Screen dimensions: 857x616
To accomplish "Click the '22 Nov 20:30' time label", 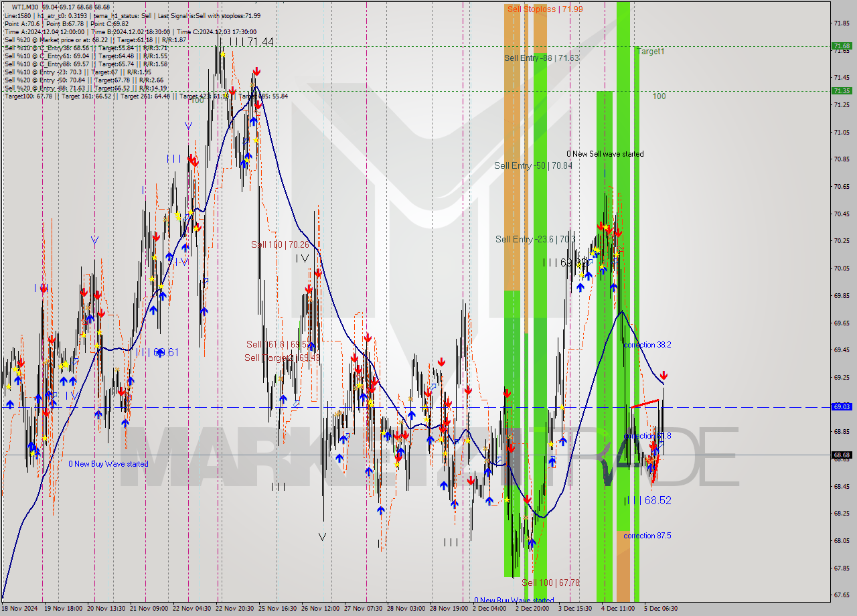I will 234,609.
